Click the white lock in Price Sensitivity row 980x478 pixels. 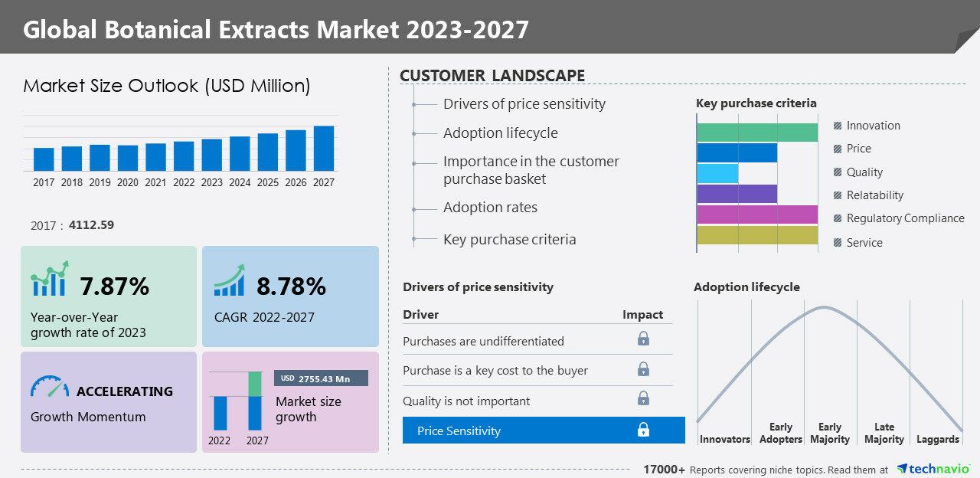coord(643,431)
